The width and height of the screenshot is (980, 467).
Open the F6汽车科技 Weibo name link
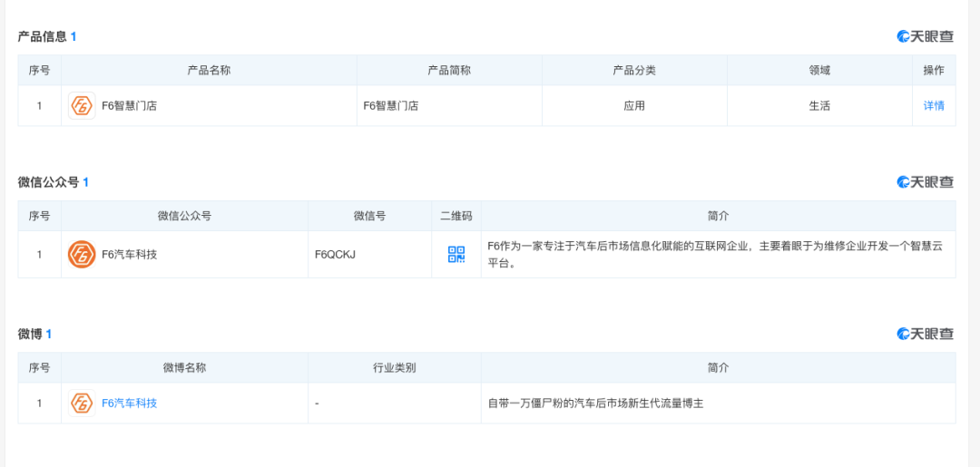130,404
